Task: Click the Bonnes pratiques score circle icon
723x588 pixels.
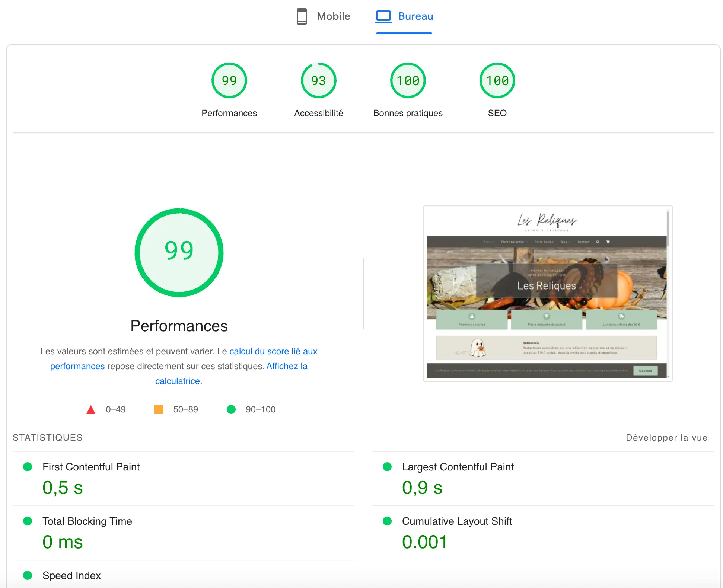Action: (x=407, y=80)
